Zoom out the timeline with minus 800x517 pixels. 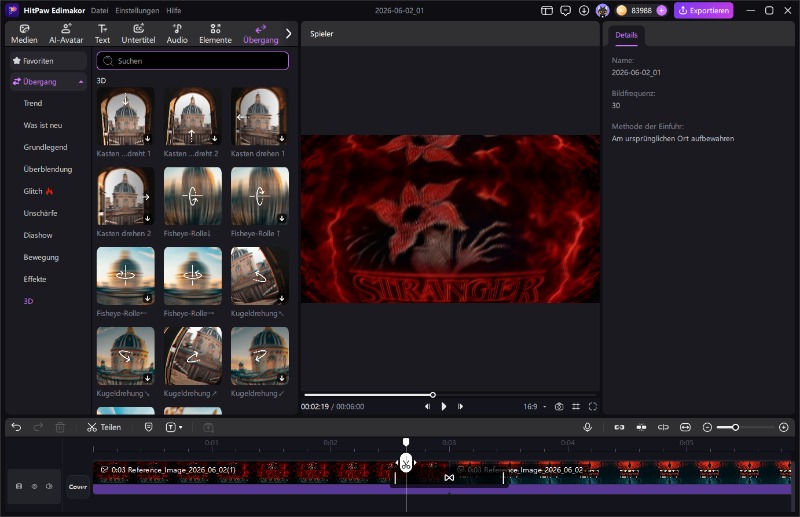click(707, 427)
